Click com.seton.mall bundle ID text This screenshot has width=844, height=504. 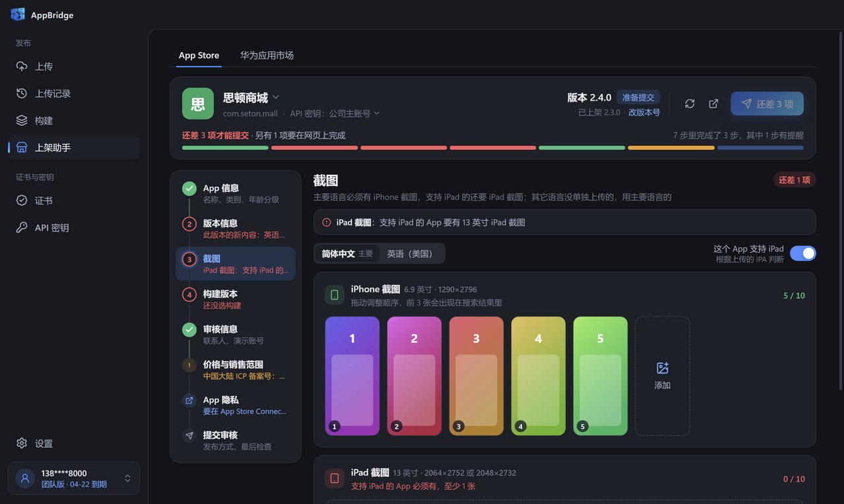click(250, 113)
